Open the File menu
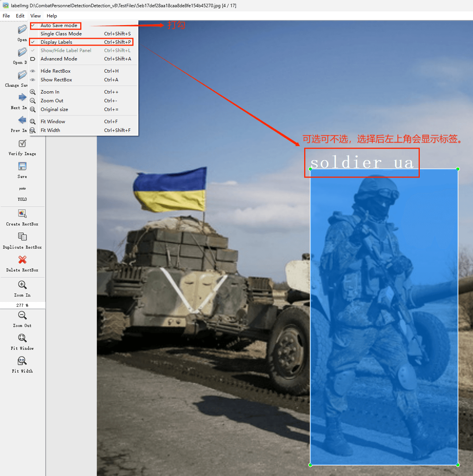The width and height of the screenshot is (473, 476). click(x=6, y=16)
